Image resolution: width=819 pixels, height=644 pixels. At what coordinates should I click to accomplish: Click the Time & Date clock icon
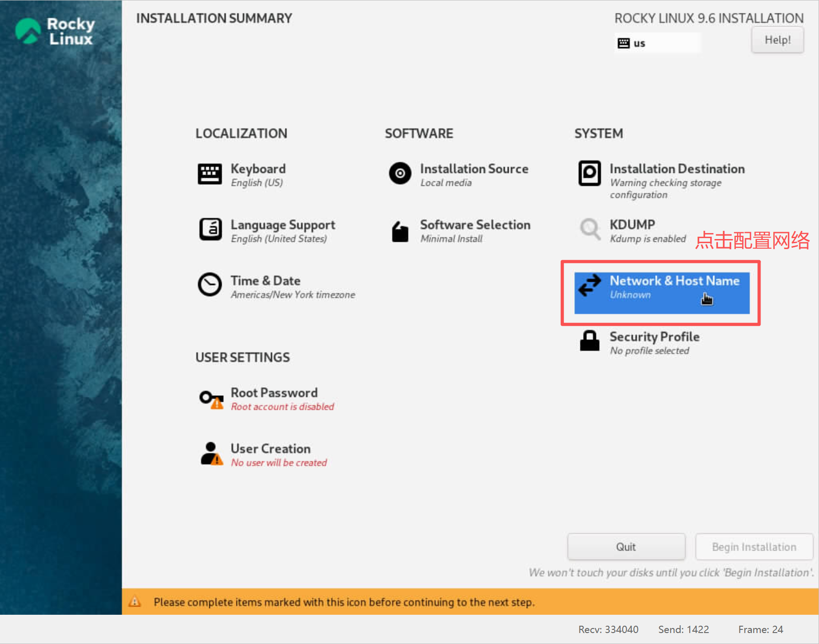click(210, 285)
